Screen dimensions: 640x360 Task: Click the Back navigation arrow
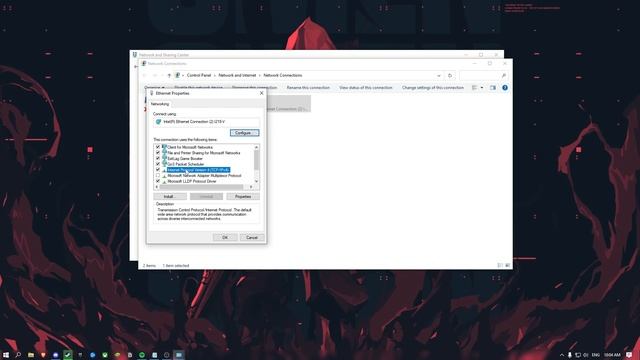(x=144, y=76)
